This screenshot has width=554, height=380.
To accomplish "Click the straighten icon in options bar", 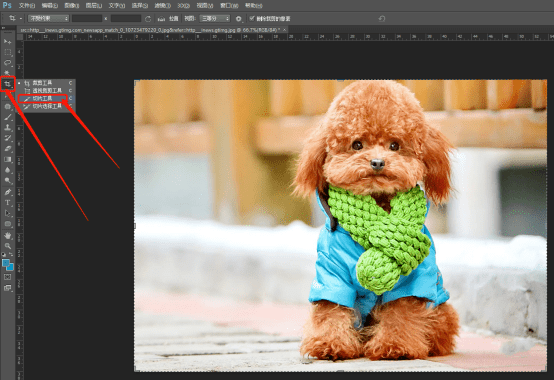I will tap(161, 19).
